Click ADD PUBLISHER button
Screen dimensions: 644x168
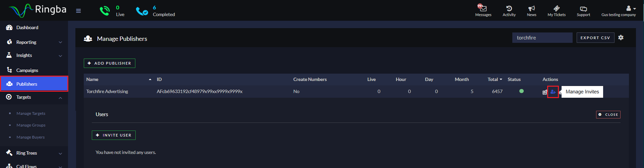[110, 63]
